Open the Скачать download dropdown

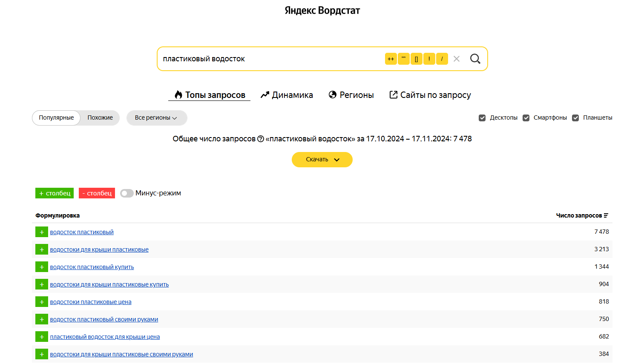coord(322,160)
